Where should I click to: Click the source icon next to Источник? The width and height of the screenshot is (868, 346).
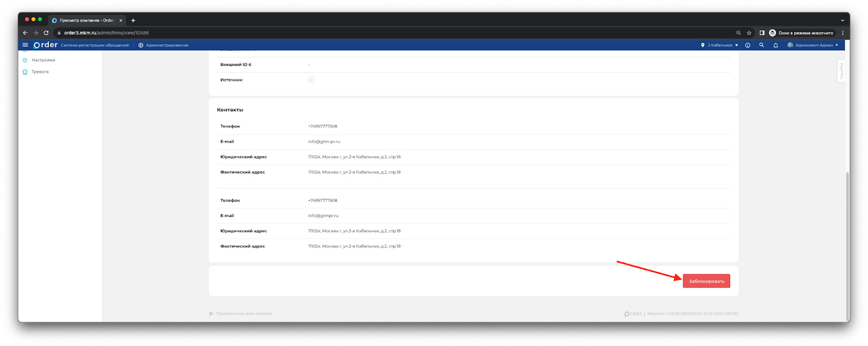311,80
